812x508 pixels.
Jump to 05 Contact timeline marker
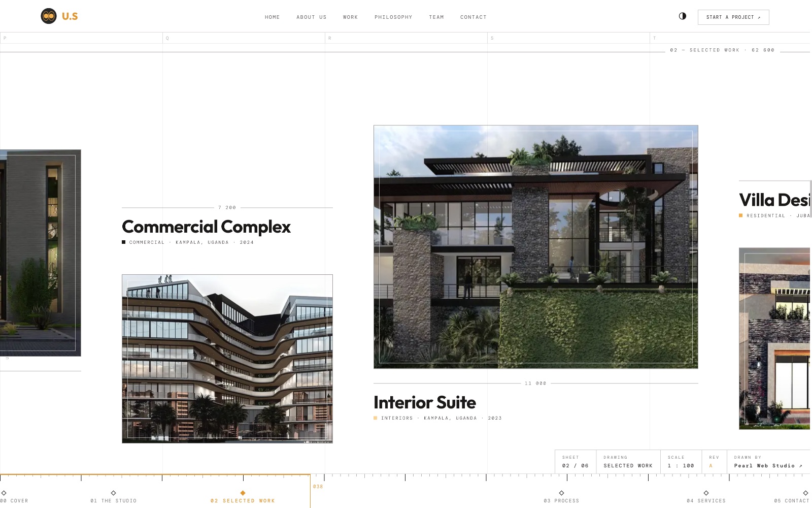tap(792, 497)
